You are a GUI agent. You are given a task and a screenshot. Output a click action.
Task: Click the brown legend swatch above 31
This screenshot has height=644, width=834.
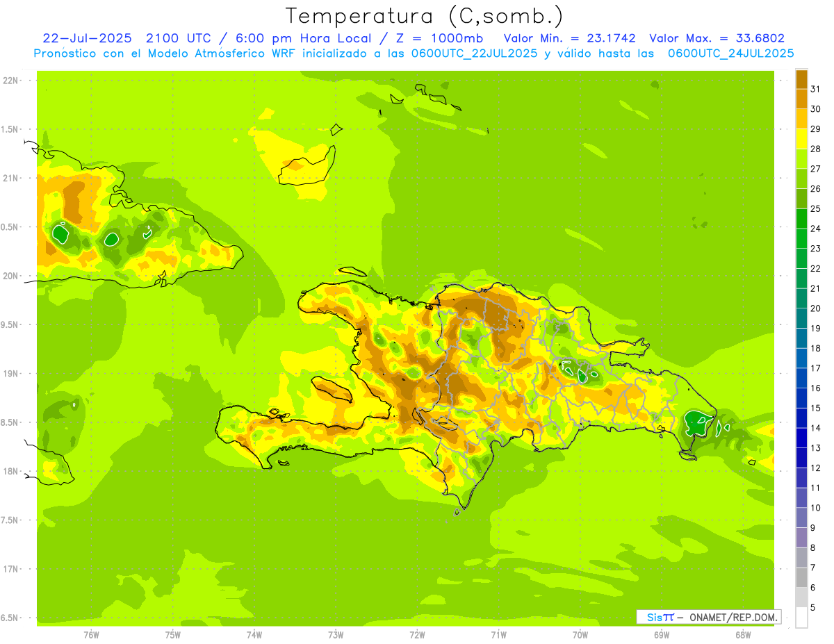click(x=801, y=79)
